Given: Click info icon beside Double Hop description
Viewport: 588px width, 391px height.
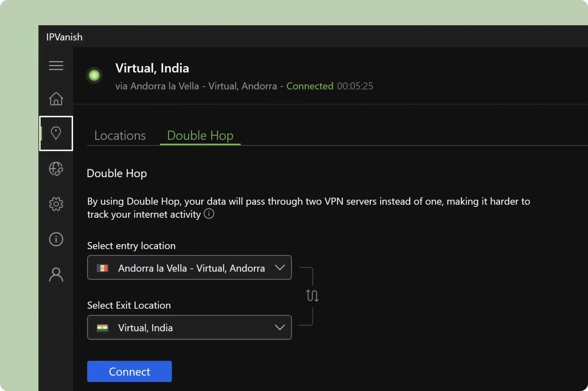Looking at the screenshot, I should point(209,214).
